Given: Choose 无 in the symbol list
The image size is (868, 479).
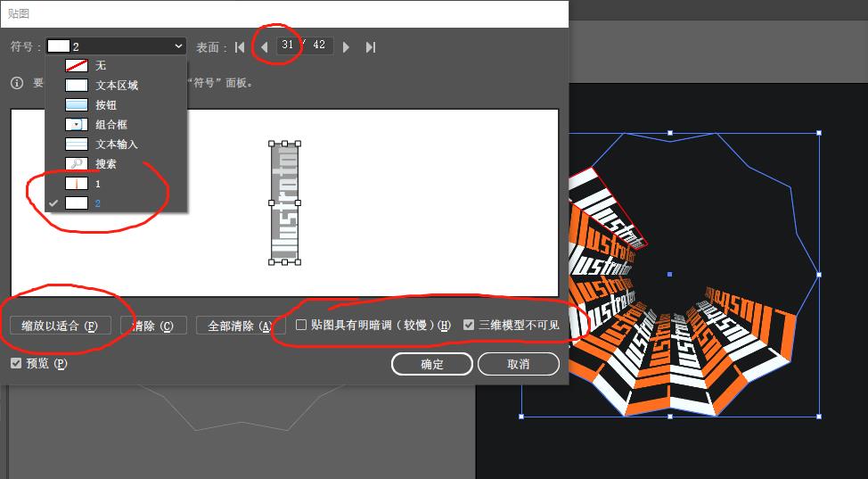Looking at the screenshot, I should click(116, 65).
